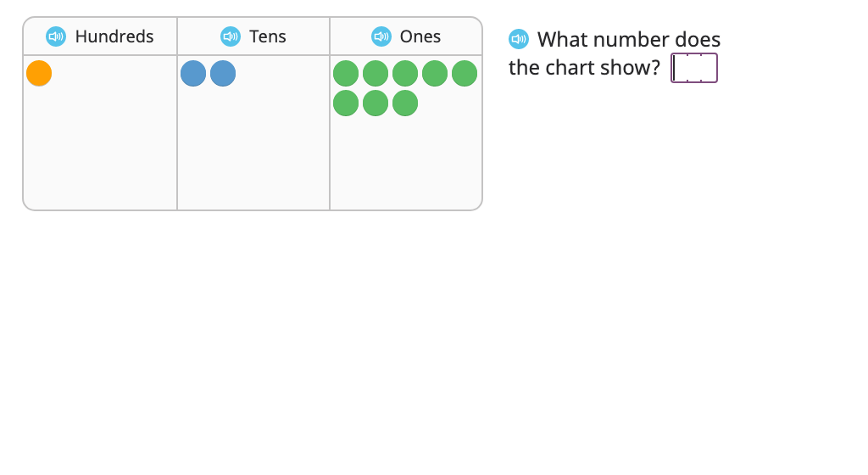Click the first green disk in top row
The image size is (868, 475).
tap(346, 74)
